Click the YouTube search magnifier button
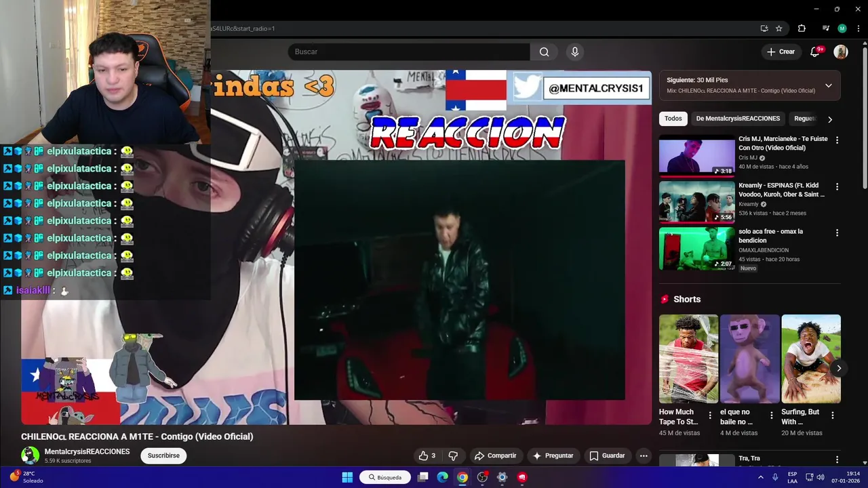Image resolution: width=868 pixels, height=488 pixels. click(x=544, y=52)
